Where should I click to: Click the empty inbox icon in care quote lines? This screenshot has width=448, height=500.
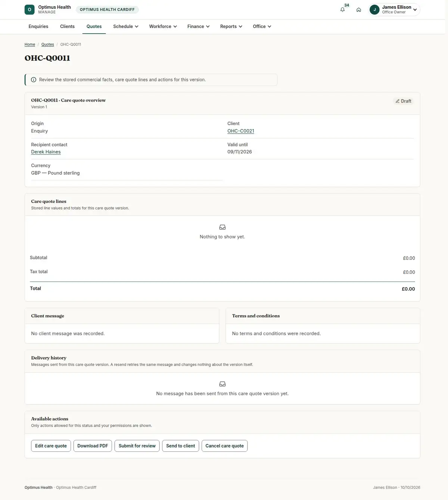click(223, 227)
